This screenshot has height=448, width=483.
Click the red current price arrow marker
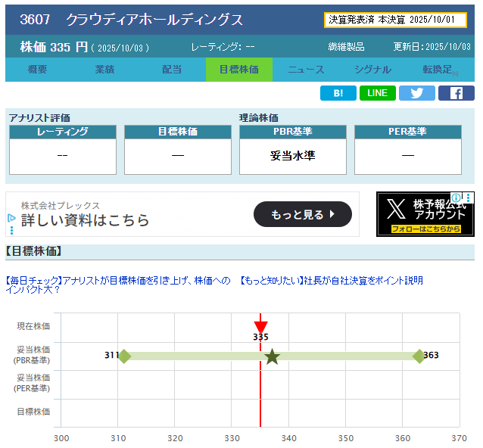260,321
